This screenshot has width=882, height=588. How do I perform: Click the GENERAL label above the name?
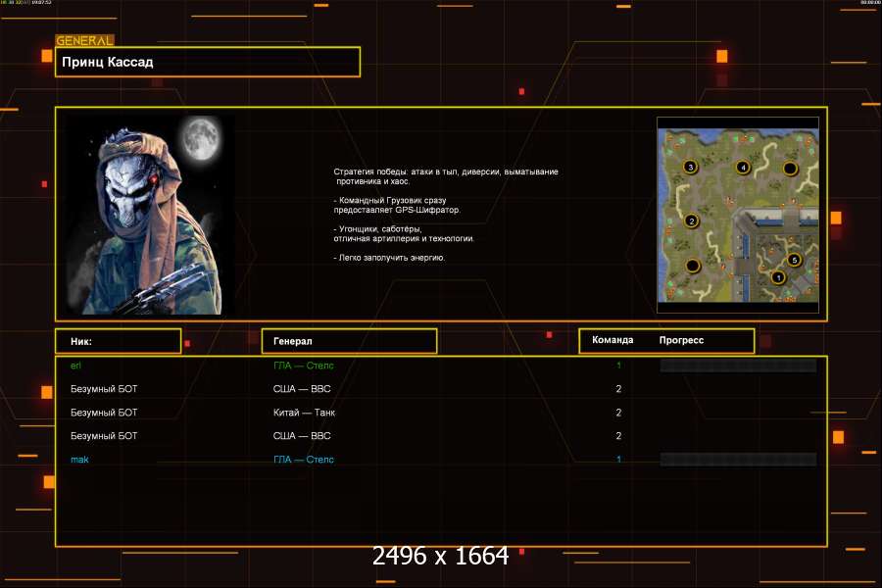(x=84, y=40)
